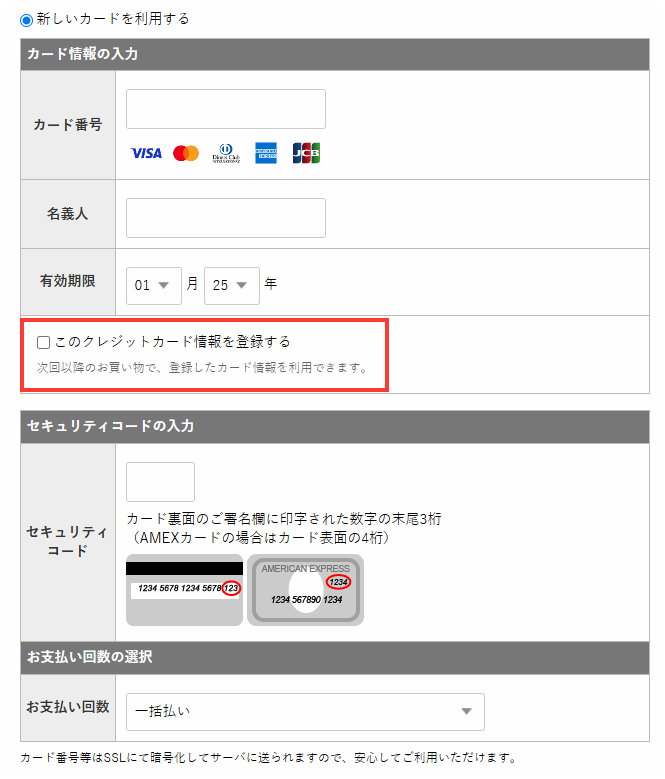Click the card-back security code example image
The height and width of the screenshot is (779, 665).
[184, 590]
